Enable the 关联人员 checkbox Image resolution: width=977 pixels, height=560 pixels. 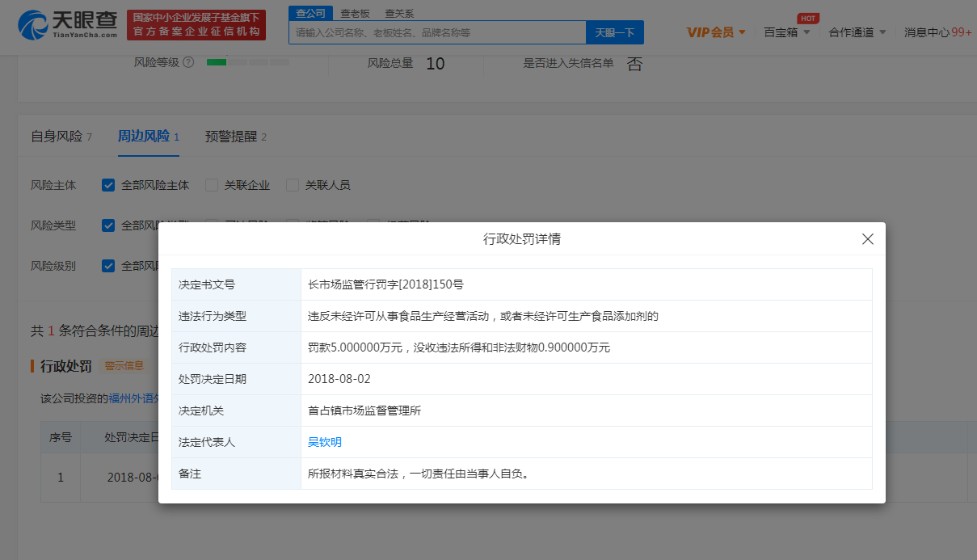293,185
